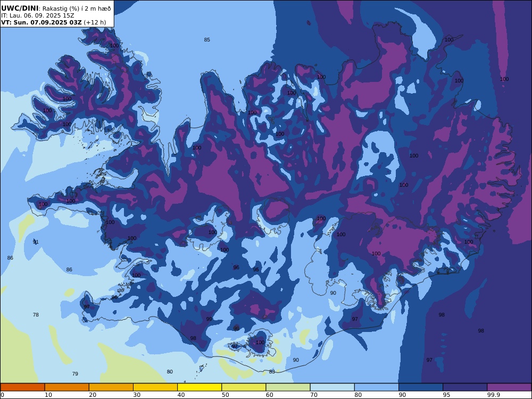Click the 'UWC/DINI' title text

click(20, 9)
